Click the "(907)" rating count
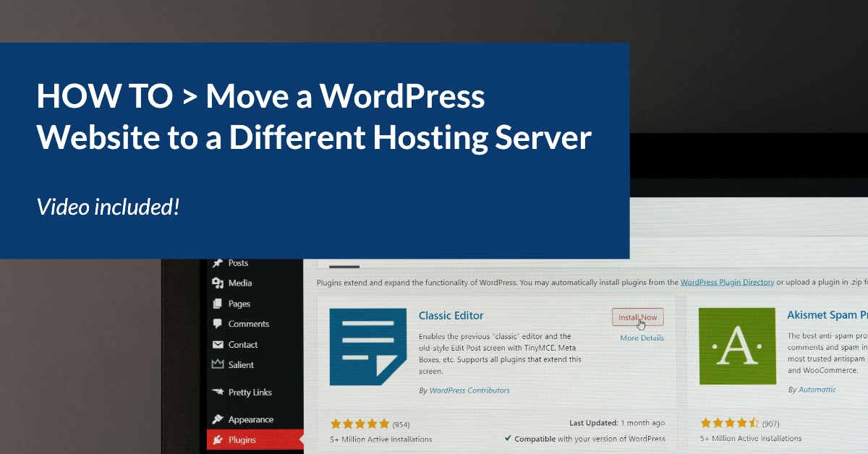868x454 pixels. point(771,423)
